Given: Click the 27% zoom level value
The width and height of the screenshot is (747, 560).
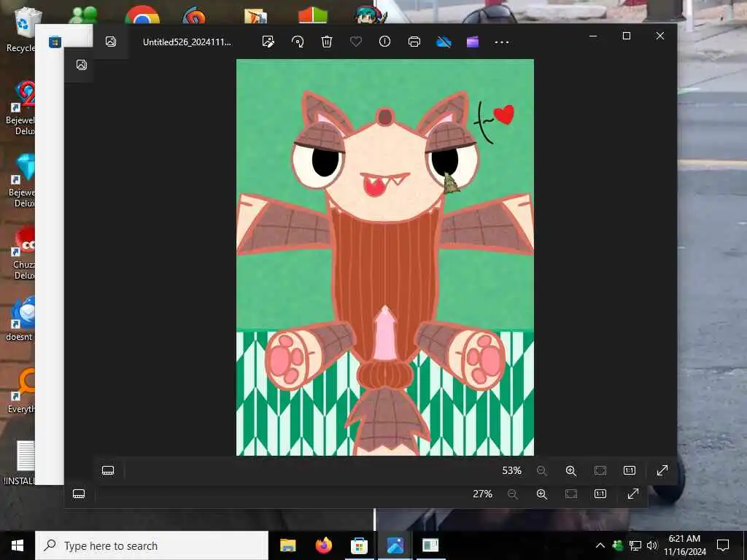Looking at the screenshot, I should (483, 494).
